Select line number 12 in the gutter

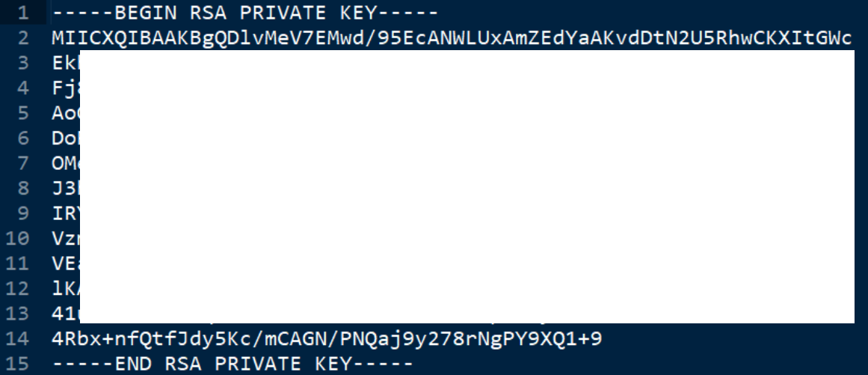point(17,290)
